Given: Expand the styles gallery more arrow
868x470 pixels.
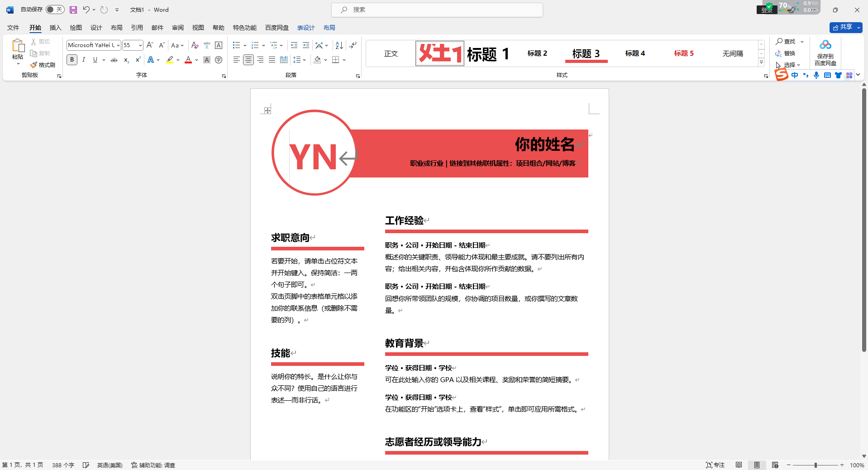Looking at the screenshot, I should (762, 62).
